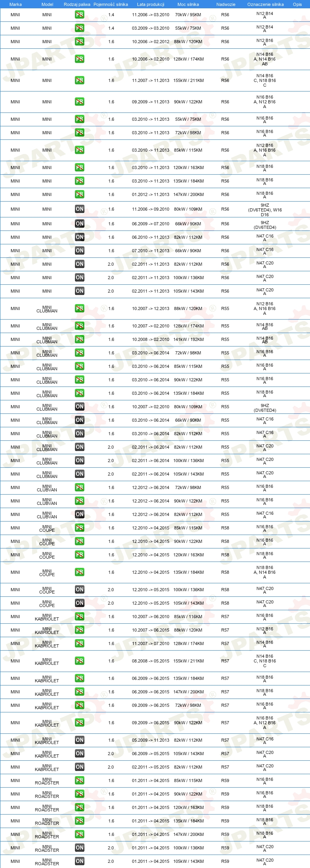Click the ON icon for Clubman 80kW / 109KM
The image size is (310, 868).
[x=80, y=407]
